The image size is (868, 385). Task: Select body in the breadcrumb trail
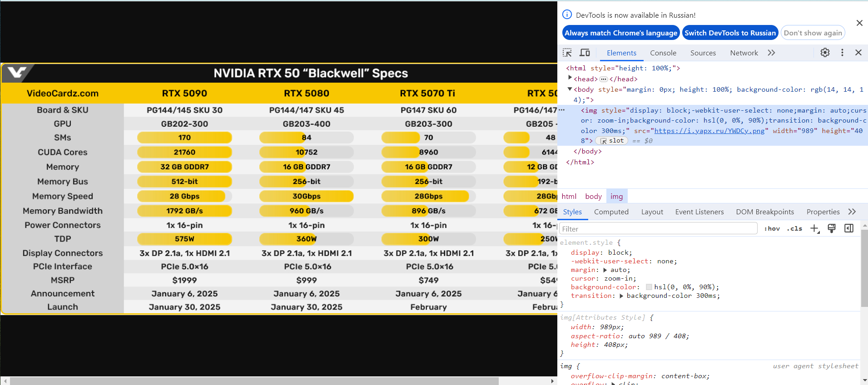pos(594,196)
